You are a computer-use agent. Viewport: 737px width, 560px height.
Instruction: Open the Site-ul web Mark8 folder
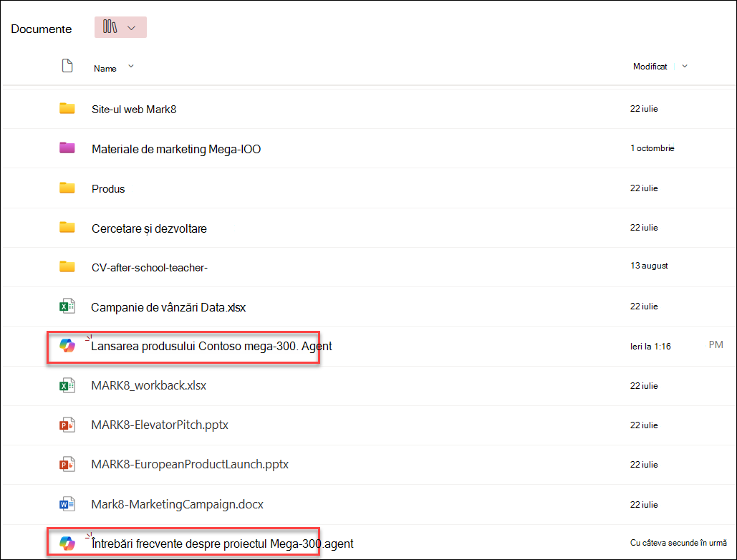134,110
